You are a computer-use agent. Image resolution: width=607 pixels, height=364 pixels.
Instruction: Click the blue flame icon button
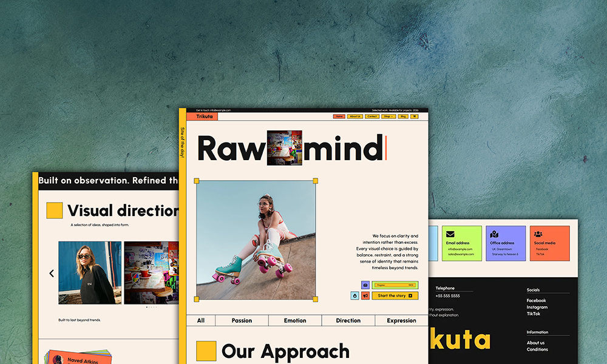click(x=354, y=295)
